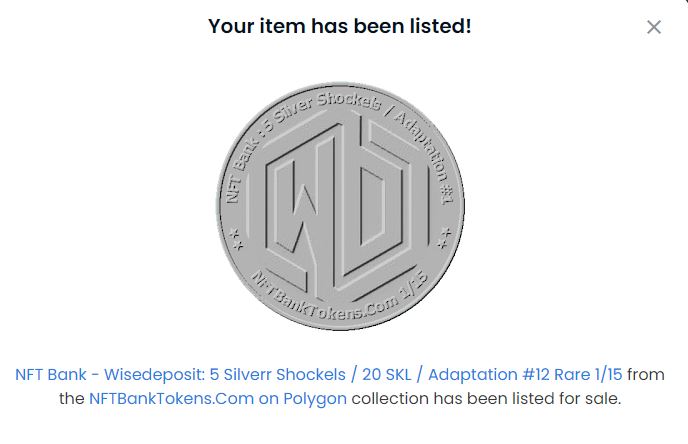Image resolution: width=688 pixels, height=444 pixels.
Task: Click the stars on the coin's right edge
Action: click(x=445, y=236)
